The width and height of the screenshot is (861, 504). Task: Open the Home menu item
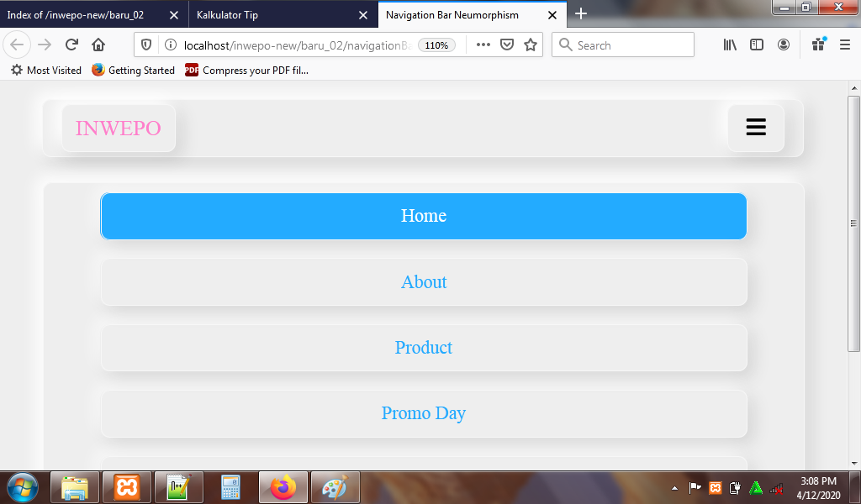(424, 216)
